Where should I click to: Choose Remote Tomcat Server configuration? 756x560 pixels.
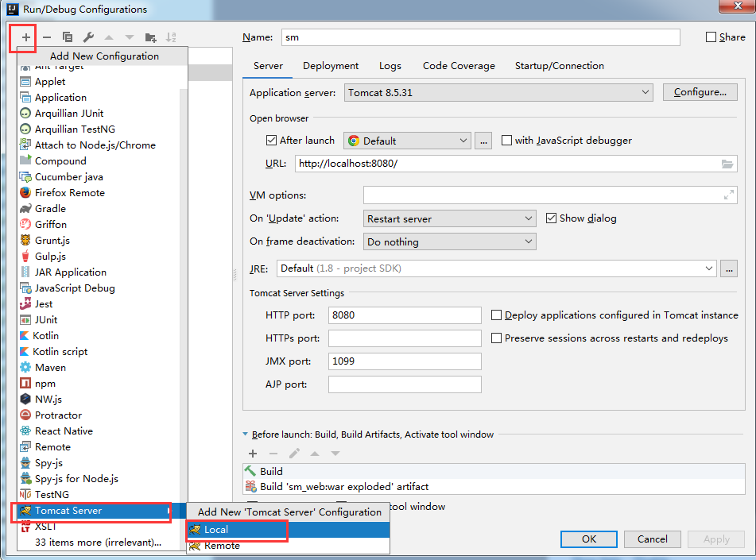288,546
